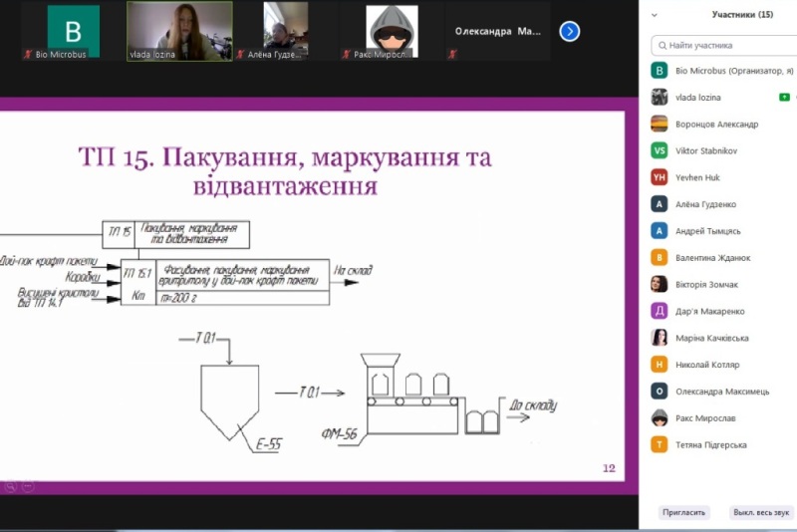Click the next video thumbnails arrow

569,32
